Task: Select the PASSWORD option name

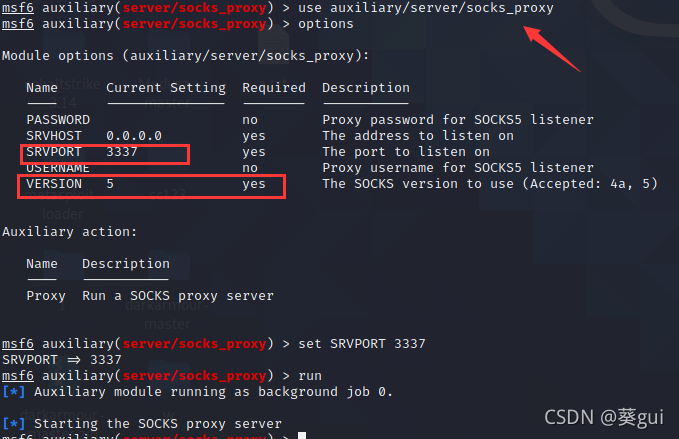Action: (x=58, y=120)
